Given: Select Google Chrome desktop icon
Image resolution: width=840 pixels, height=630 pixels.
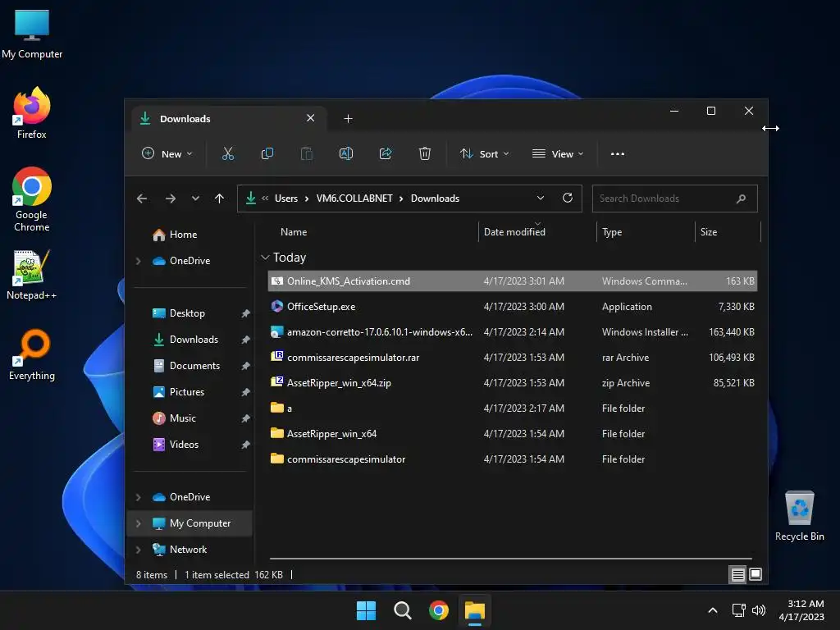Looking at the screenshot, I should (32, 199).
